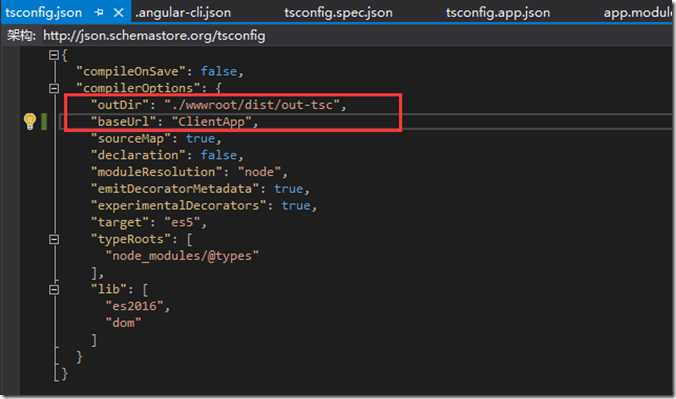Click the green change marker beside baseUrl
This screenshot has height=399, width=676.
[44, 122]
